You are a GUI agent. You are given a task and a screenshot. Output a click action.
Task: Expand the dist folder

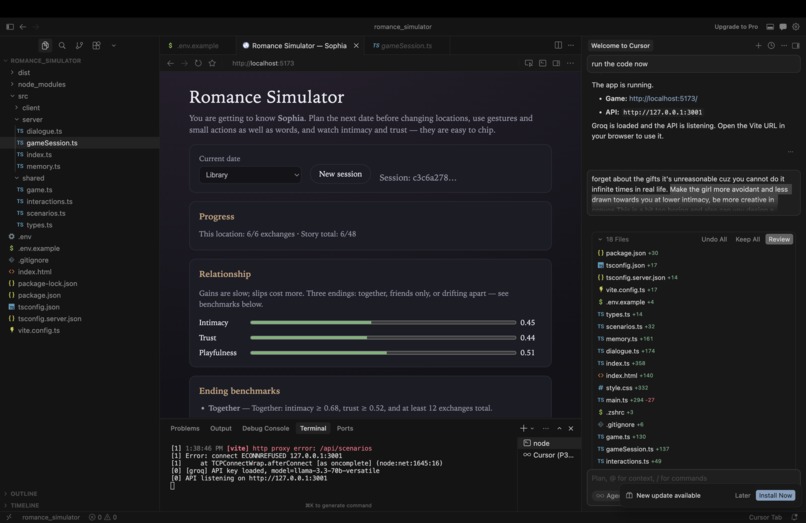point(24,73)
